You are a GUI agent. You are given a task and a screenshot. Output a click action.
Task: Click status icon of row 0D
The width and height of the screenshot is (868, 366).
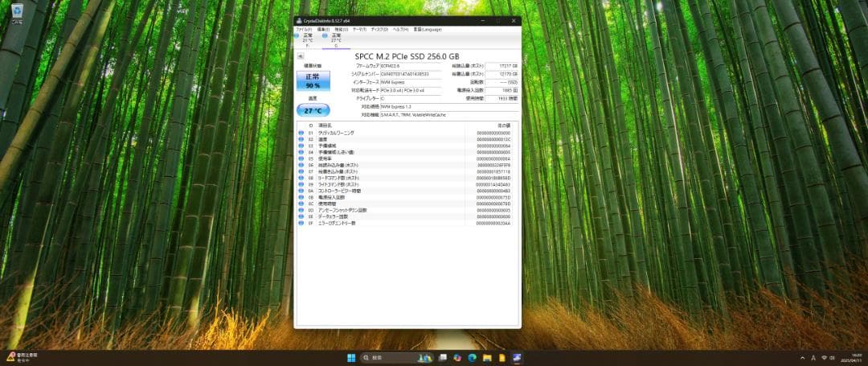point(301,211)
